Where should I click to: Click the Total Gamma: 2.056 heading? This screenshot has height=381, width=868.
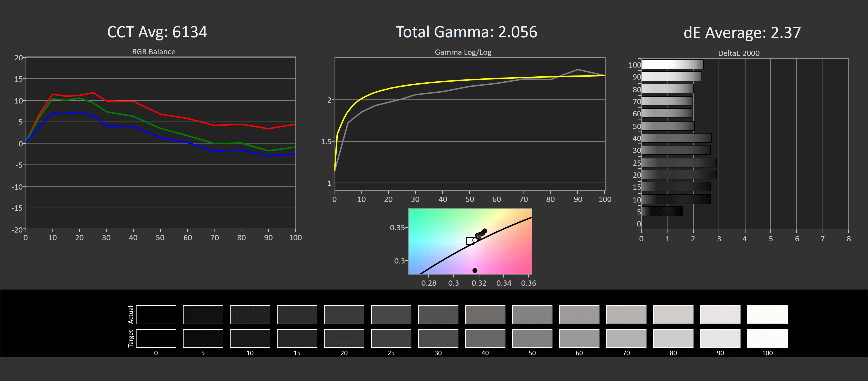(466, 32)
